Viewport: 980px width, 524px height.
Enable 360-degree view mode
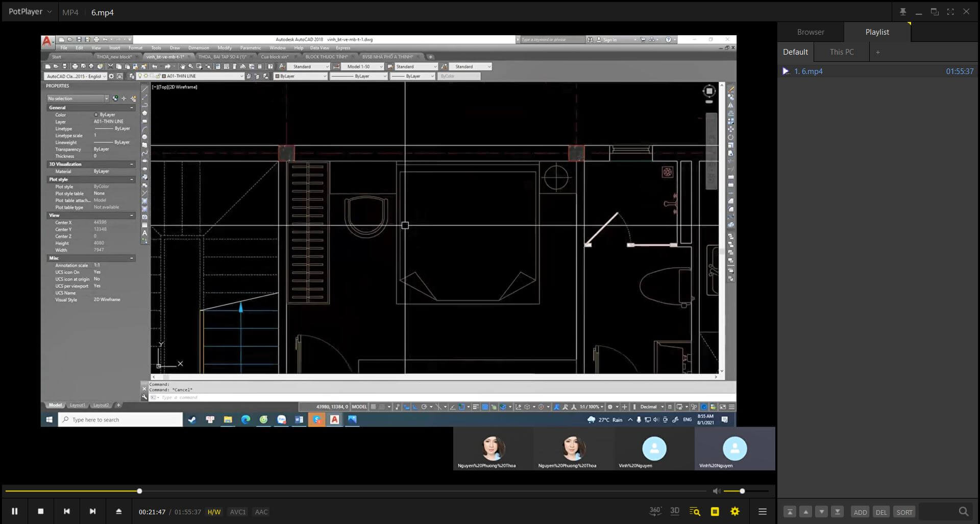[655, 511]
